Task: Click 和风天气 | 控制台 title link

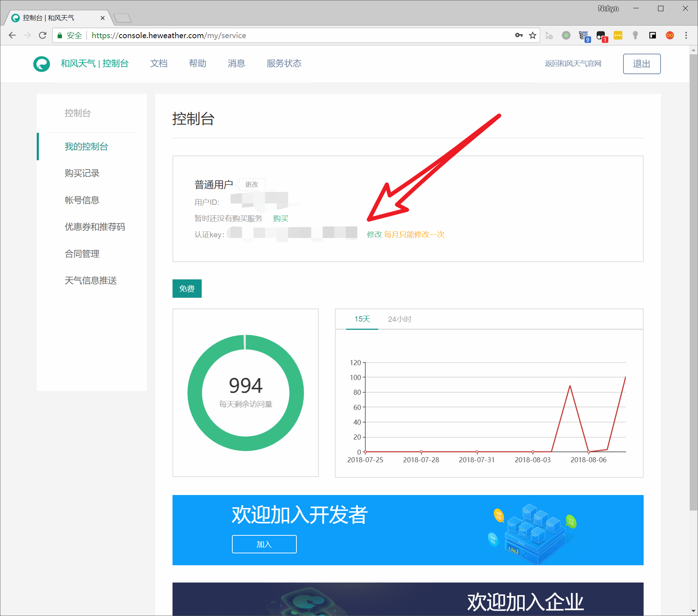Action: [x=95, y=64]
